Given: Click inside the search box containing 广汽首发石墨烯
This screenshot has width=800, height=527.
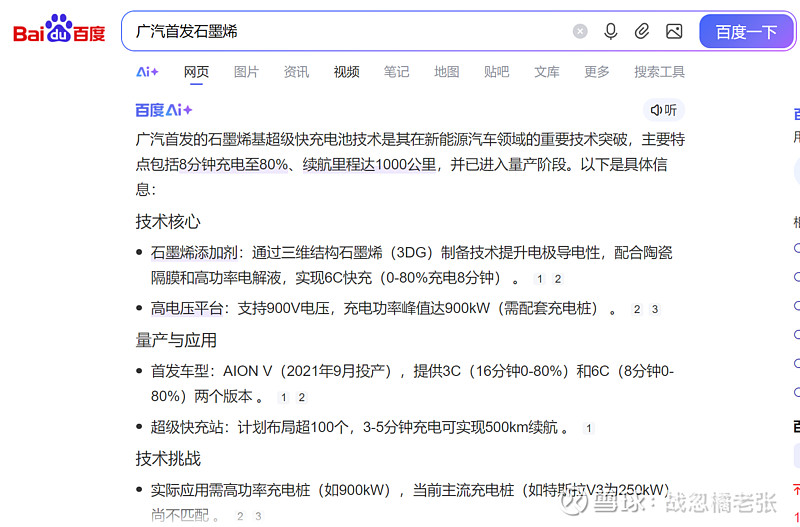Looking at the screenshot, I should 347,32.
